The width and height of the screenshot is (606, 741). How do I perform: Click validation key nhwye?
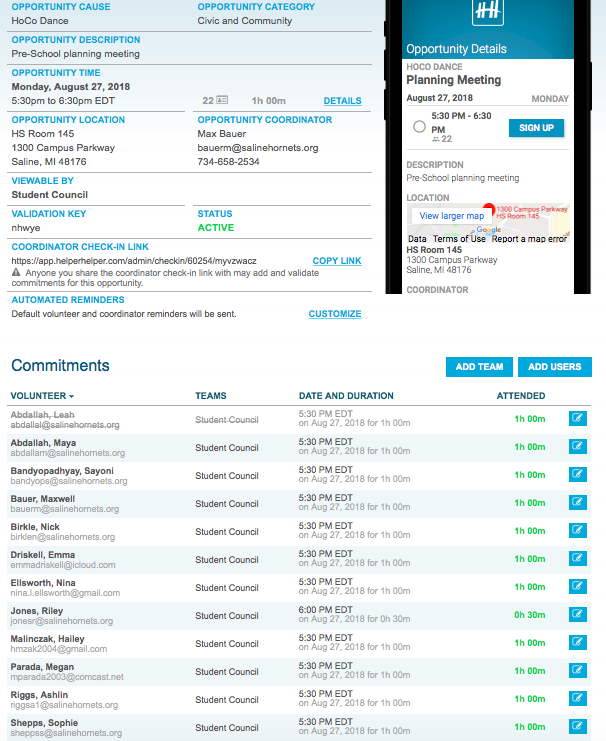pyautogui.click(x=26, y=228)
